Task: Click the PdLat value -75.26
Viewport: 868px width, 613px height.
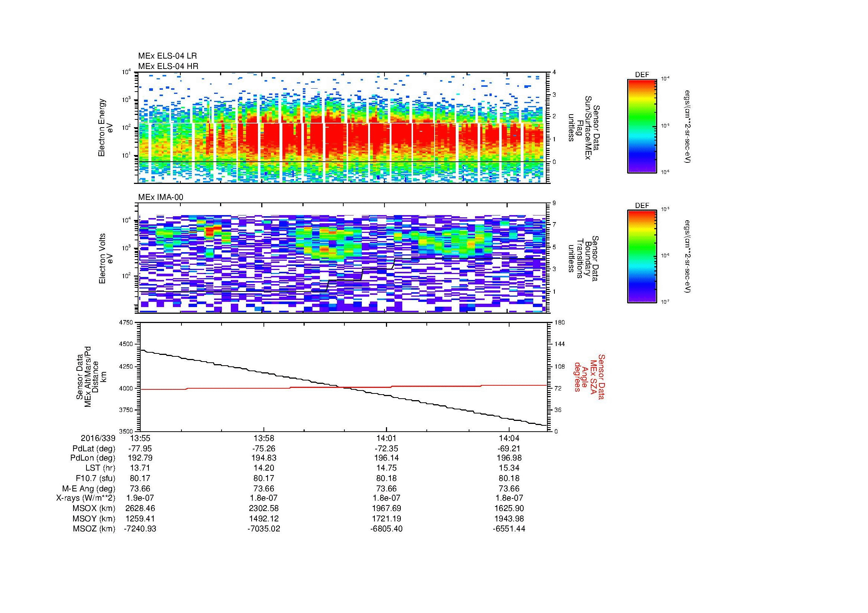Action: (263, 449)
